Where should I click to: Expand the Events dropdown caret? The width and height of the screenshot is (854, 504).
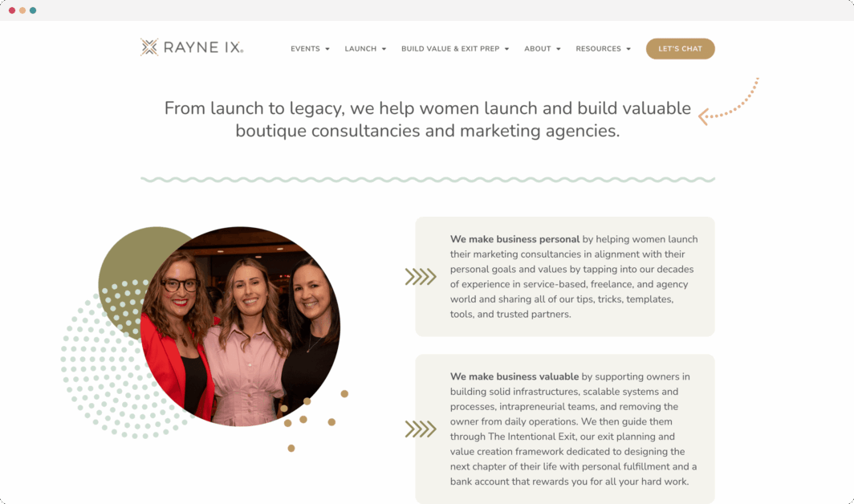327,49
